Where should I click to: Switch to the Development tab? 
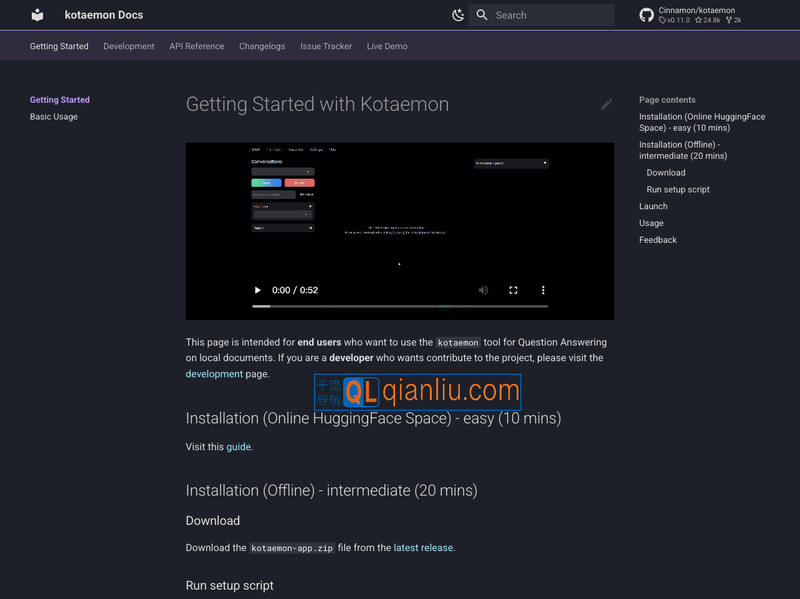(129, 46)
